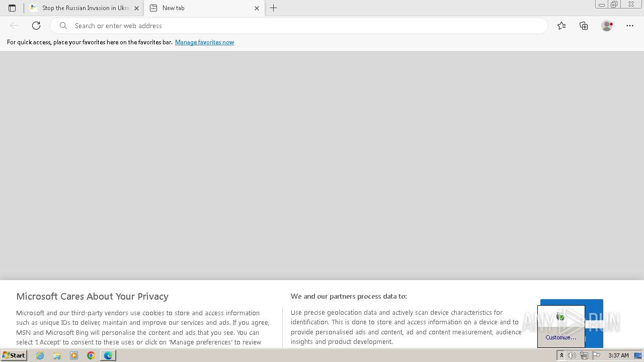The width and height of the screenshot is (644, 362).
Task: Launch Internet Explorer from the taskbar
Action: point(40,355)
